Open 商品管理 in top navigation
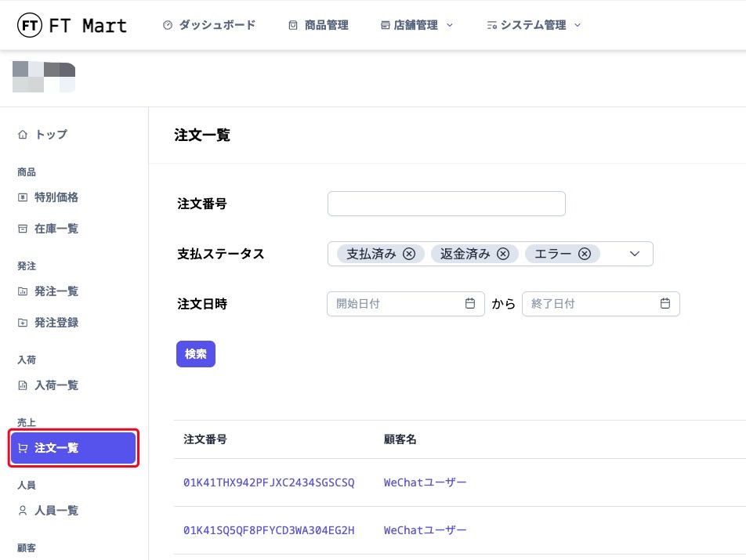This screenshot has height=560, width=746. pyautogui.click(x=318, y=25)
